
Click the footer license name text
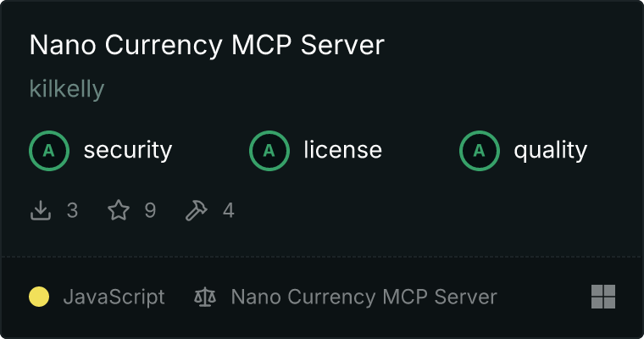[x=364, y=297]
